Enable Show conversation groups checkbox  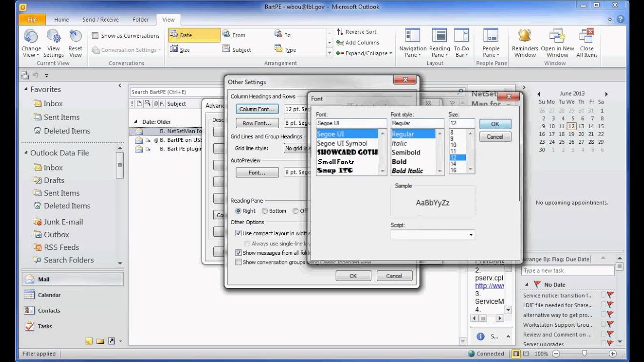click(238, 262)
